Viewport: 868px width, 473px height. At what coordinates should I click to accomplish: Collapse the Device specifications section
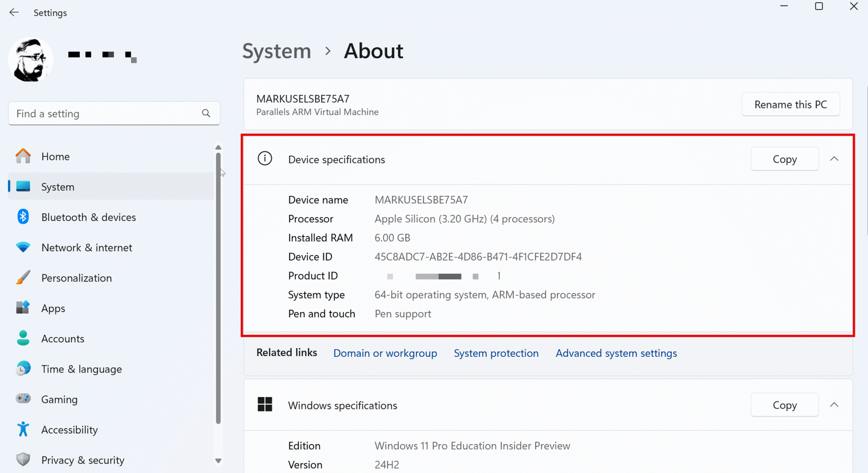click(x=834, y=159)
